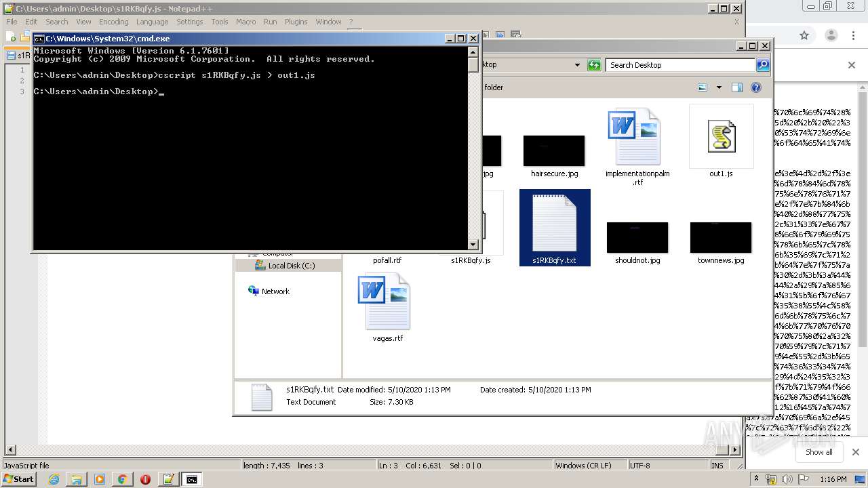Open the Edit menu in Notepad++

click(x=31, y=22)
